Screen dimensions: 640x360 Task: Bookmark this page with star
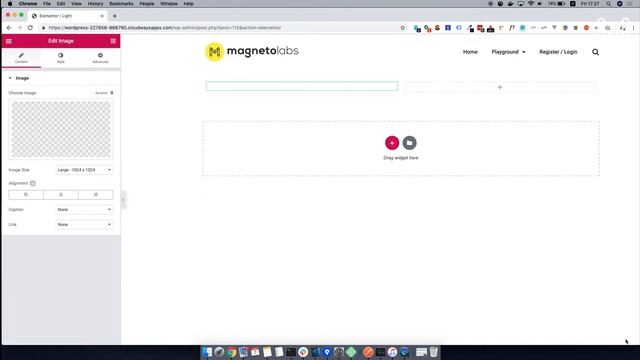click(x=402, y=28)
